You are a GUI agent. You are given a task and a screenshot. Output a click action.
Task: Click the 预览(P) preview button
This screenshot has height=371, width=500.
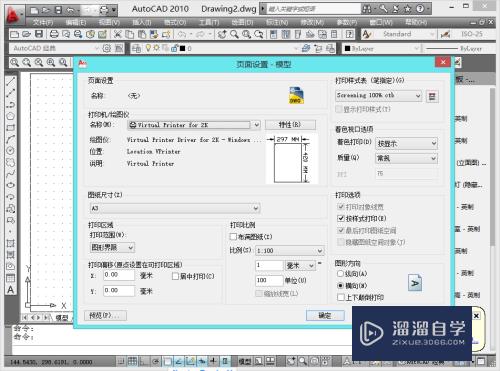[x=106, y=315]
